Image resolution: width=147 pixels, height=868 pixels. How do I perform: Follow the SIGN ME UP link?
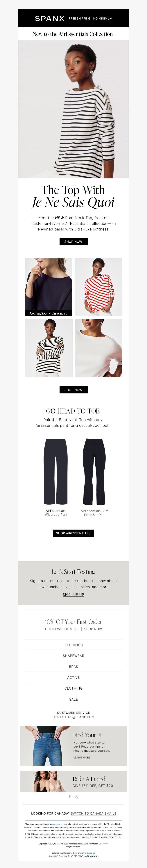tap(73, 594)
